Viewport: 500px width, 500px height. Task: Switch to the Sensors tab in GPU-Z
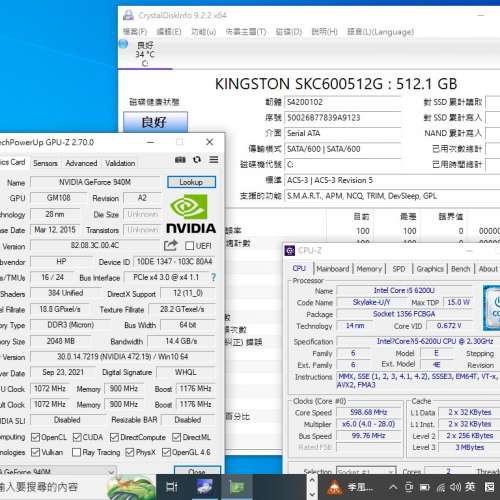46,163
